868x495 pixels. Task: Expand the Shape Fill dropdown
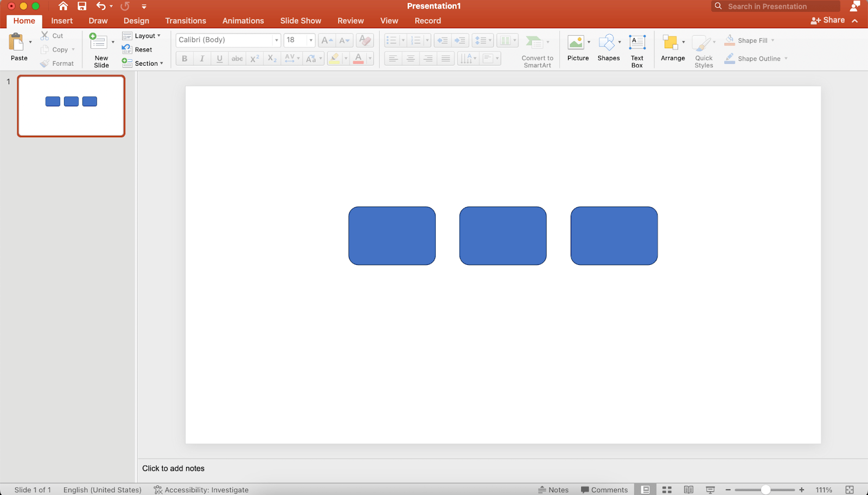(773, 40)
